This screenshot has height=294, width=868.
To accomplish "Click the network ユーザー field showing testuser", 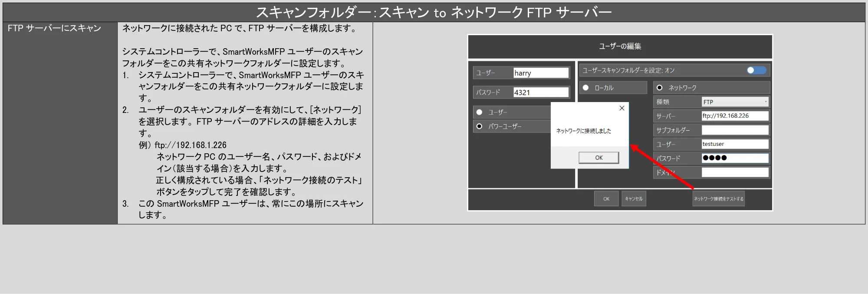I will tap(735, 144).
